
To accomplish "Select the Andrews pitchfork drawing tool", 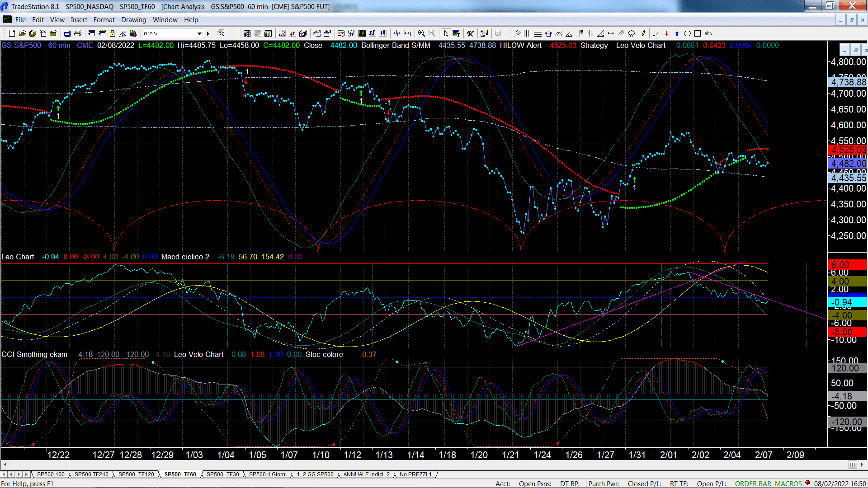I will [x=517, y=33].
